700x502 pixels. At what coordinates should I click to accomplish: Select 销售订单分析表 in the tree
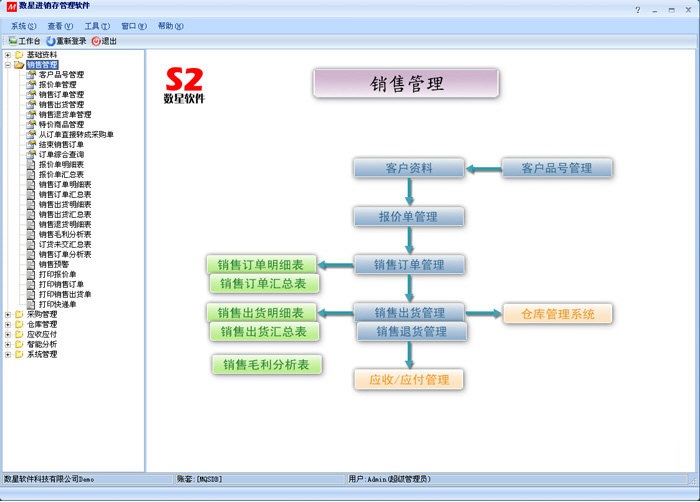pyautogui.click(x=65, y=255)
